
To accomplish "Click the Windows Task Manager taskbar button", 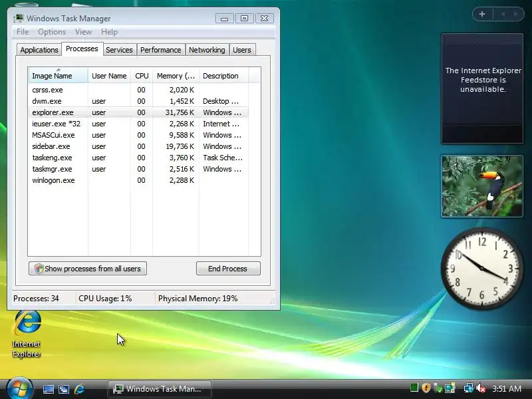I will click(160, 389).
